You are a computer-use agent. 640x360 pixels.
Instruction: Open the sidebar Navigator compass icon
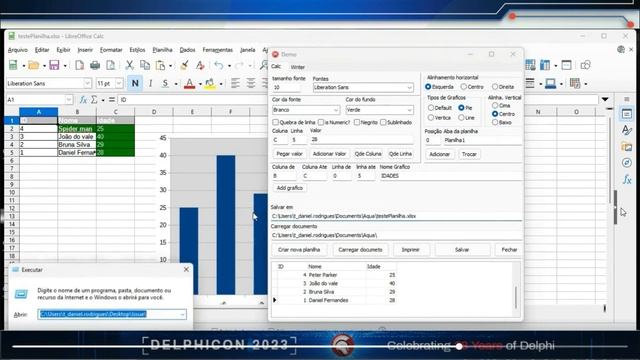coord(627,163)
